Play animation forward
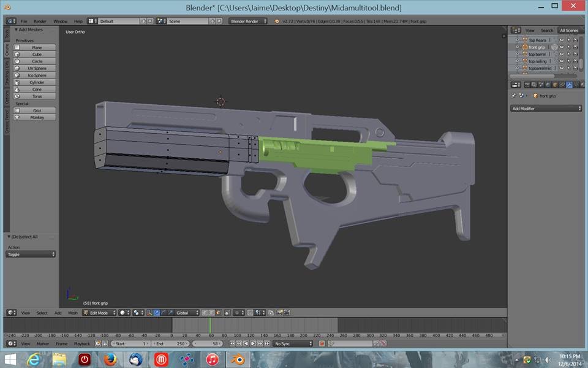 [253, 343]
